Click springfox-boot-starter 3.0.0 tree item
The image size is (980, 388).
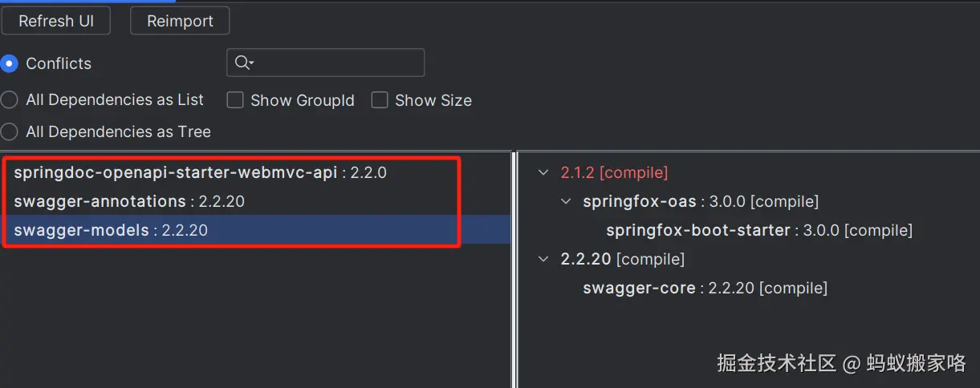point(758,230)
